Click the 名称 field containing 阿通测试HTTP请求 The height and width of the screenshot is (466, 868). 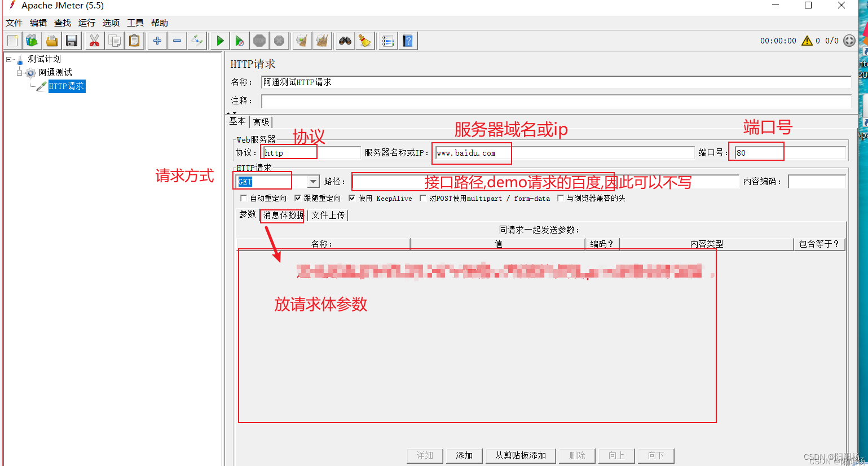click(x=556, y=82)
